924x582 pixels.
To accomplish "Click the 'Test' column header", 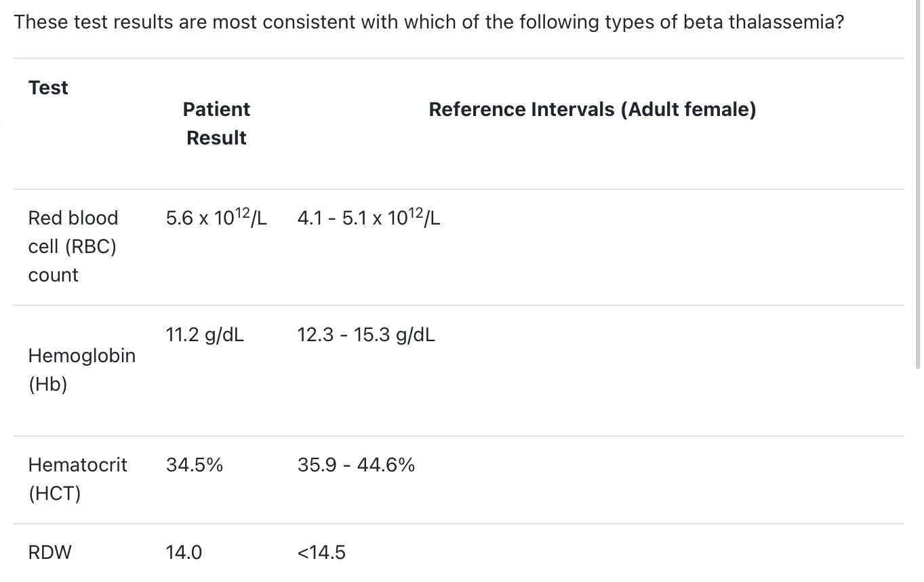I will (48, 88).
